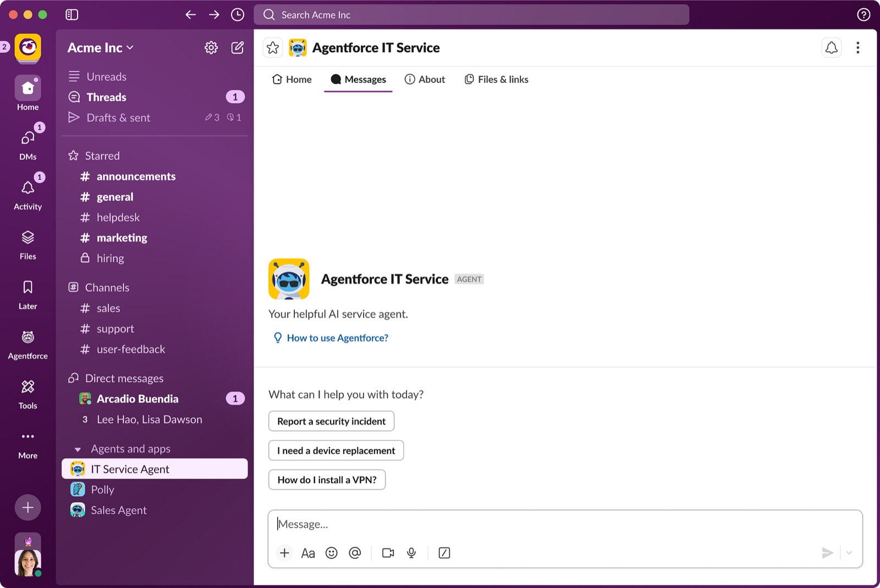
Task: Open the #user-feedback channel
Action: (x=155, y=350)
